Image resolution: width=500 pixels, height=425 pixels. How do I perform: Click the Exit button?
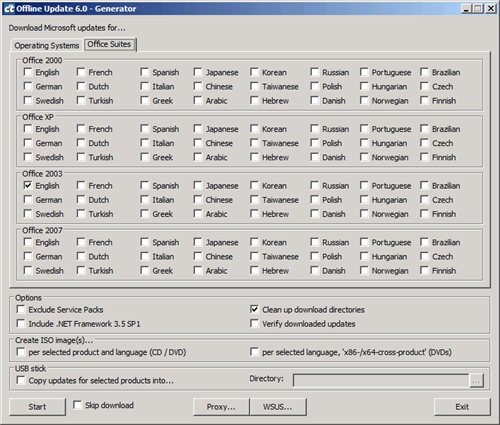(x=462, y=407)
